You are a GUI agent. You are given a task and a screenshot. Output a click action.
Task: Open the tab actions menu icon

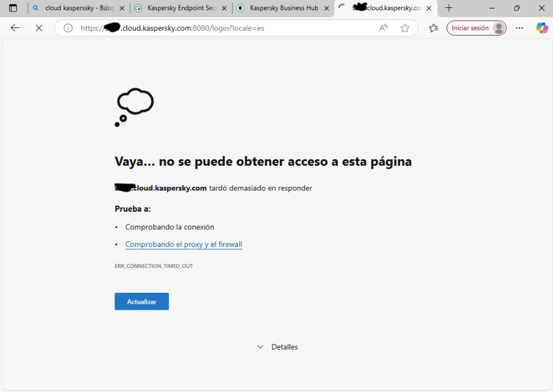(x=13, y=8)
